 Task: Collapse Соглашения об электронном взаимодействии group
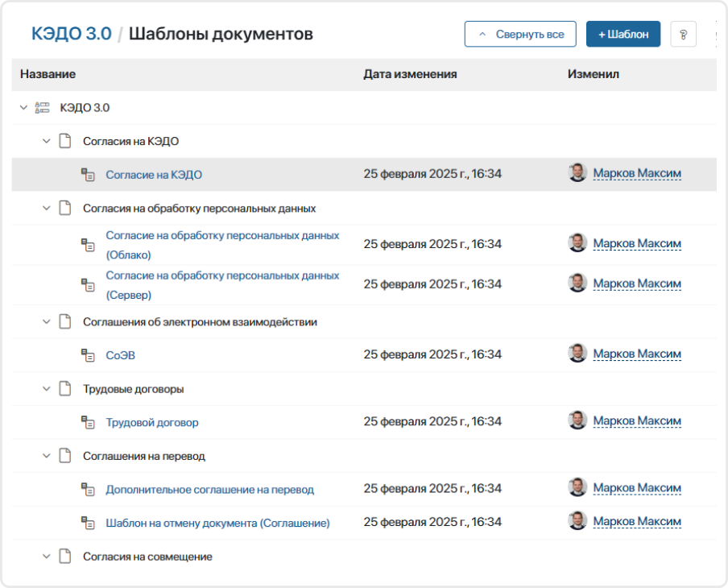pyautogui.click(x=46, y=321)
